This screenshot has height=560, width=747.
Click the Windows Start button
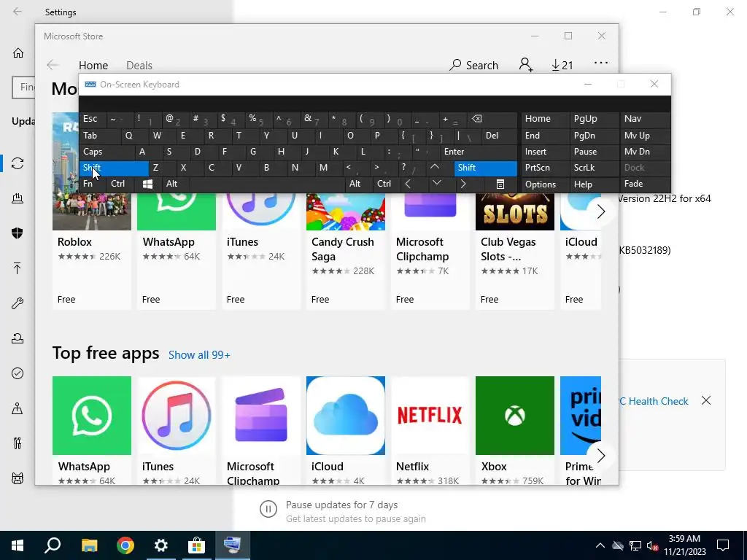coord(18,545)
